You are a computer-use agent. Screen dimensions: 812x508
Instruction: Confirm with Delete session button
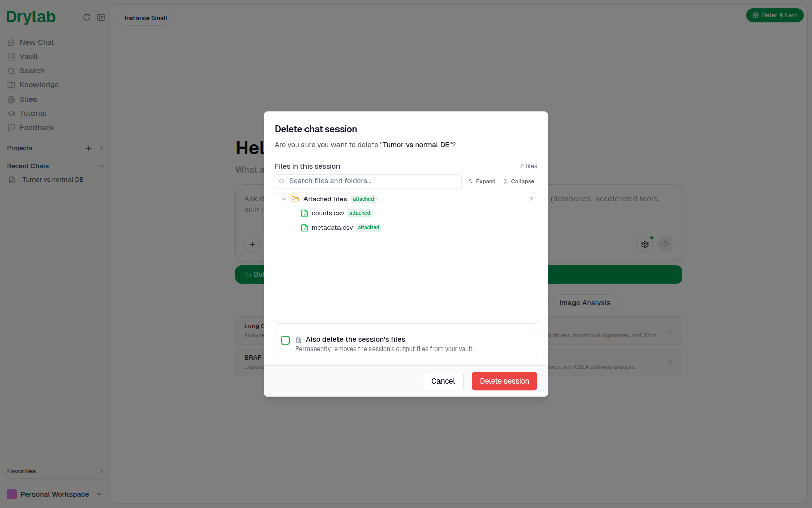click(x=504, y=381)
